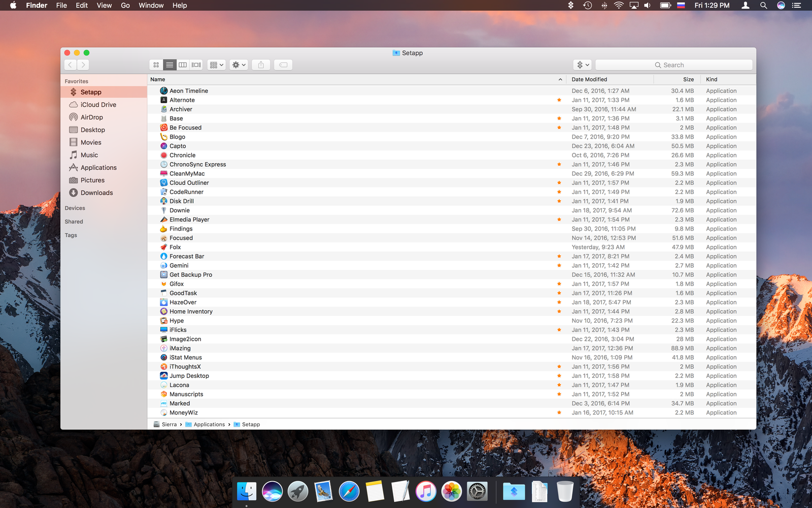
Task: Open Launchpad from the Dock
Action: (x=298, y=491)
